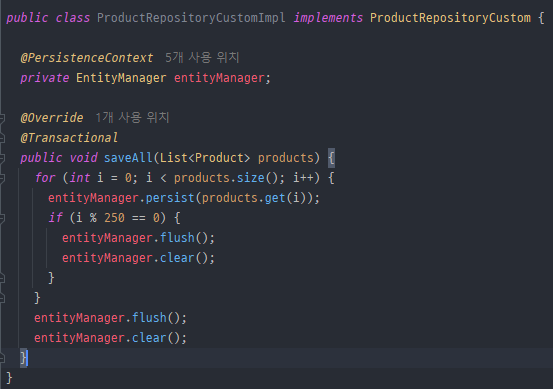Viewport: 553px width, 389px height.
Task: Open the '5개 사용 위치' usages hint
Action: pos(202,57)
